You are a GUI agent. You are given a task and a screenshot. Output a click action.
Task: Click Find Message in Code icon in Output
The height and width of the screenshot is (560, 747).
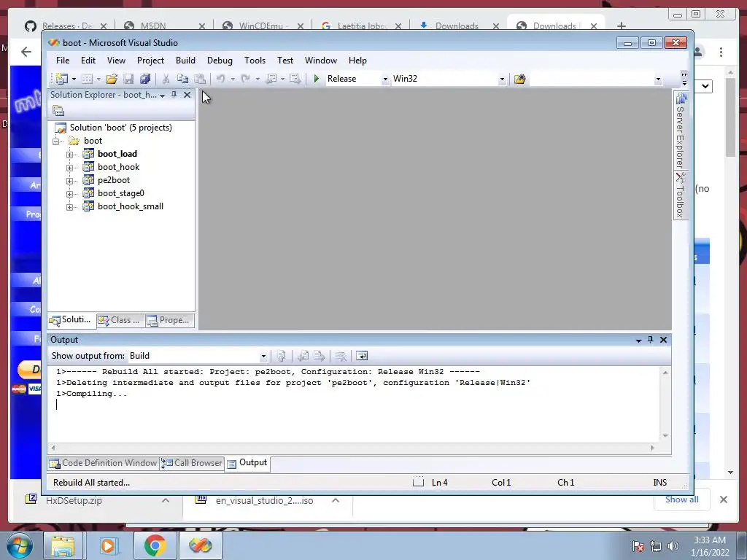pos(281,356)
